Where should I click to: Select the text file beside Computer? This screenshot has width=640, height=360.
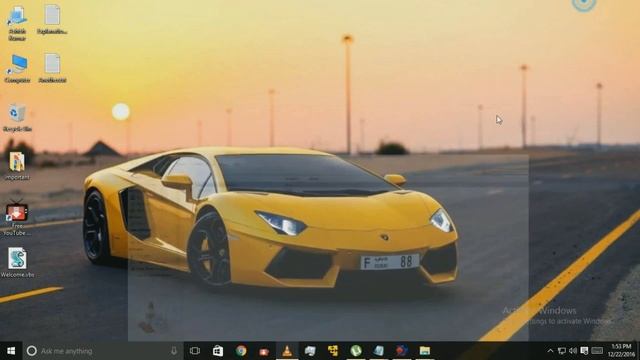click(52, 69)
